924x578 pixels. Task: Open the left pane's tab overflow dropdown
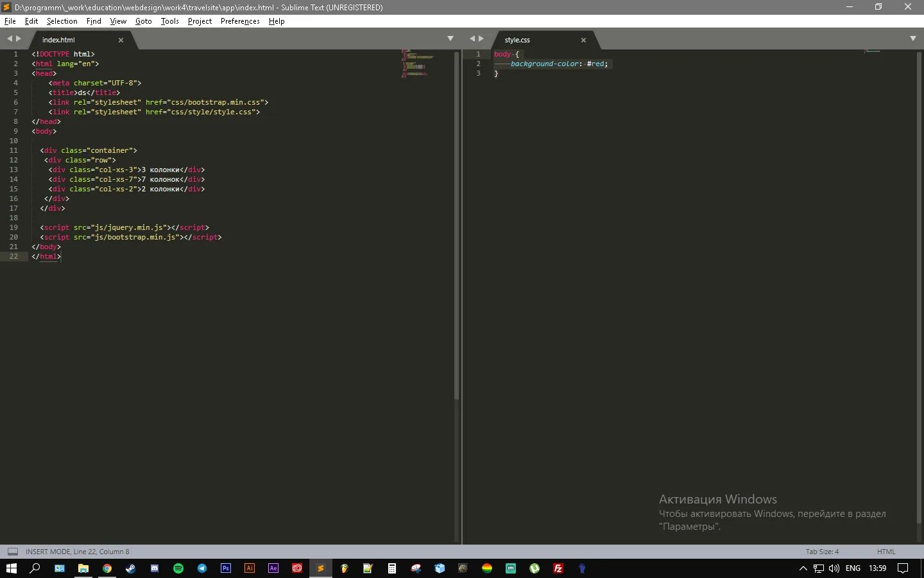450,38
